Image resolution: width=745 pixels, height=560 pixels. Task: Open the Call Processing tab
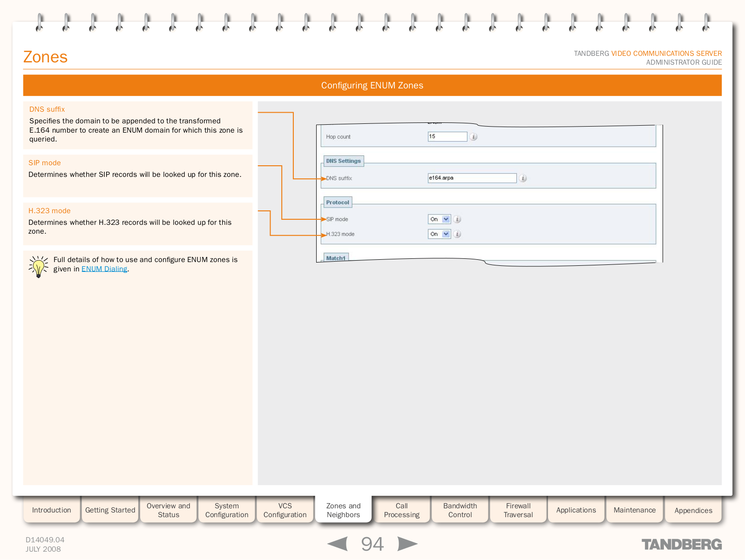pyautogui.click(x=402, y=510)
